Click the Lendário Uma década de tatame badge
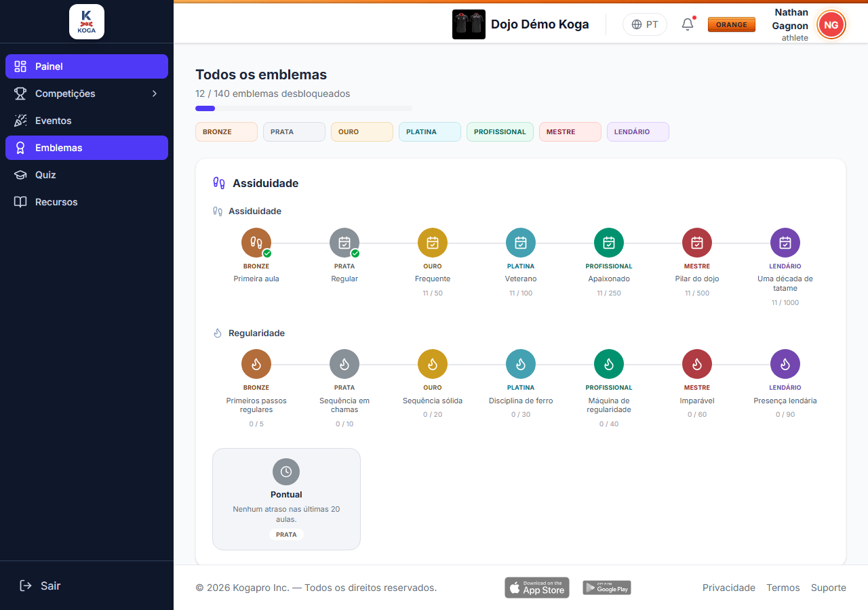This screenshot has width=868, height=610. [785, 243]
